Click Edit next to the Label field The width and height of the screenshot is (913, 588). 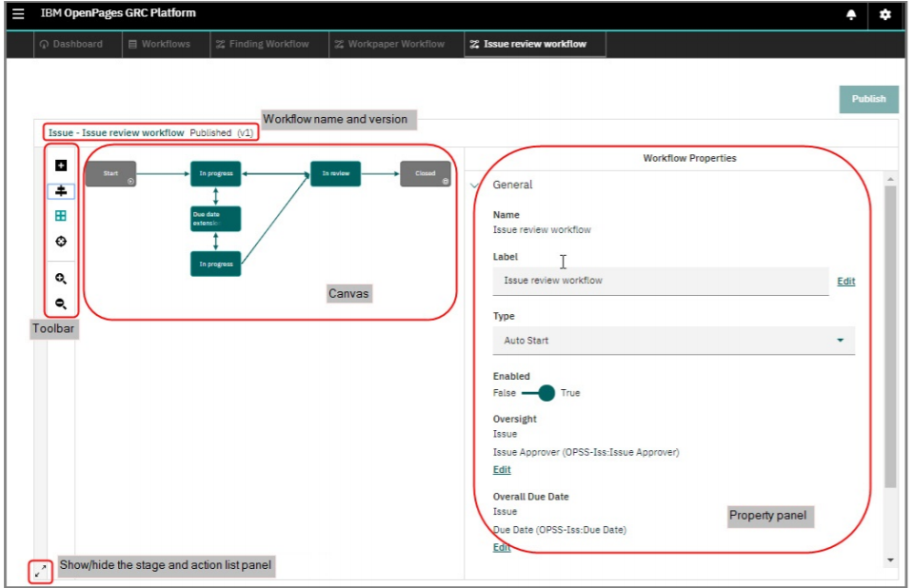pos(846,282)
